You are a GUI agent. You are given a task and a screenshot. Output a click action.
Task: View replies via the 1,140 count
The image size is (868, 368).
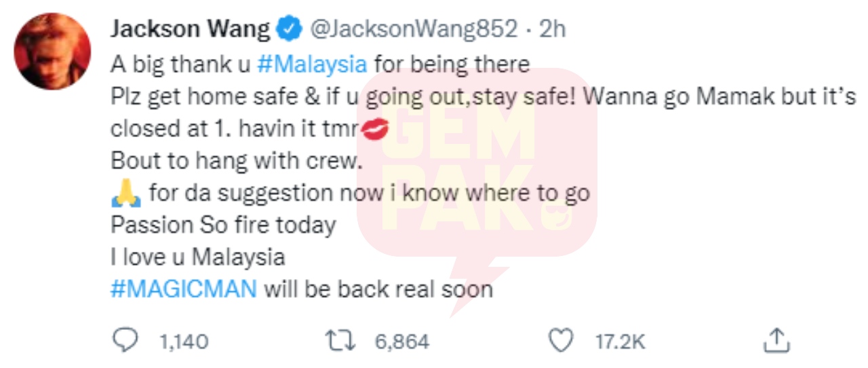[184, 341]
